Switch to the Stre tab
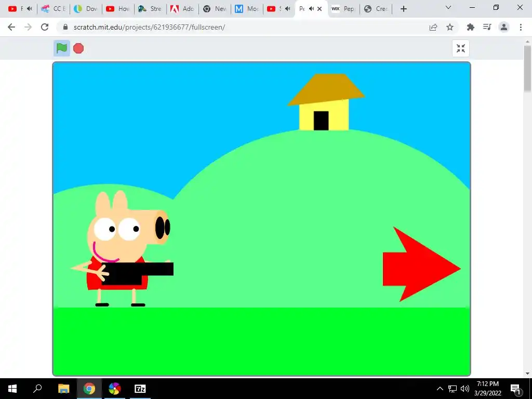 (x=150, y=9)
